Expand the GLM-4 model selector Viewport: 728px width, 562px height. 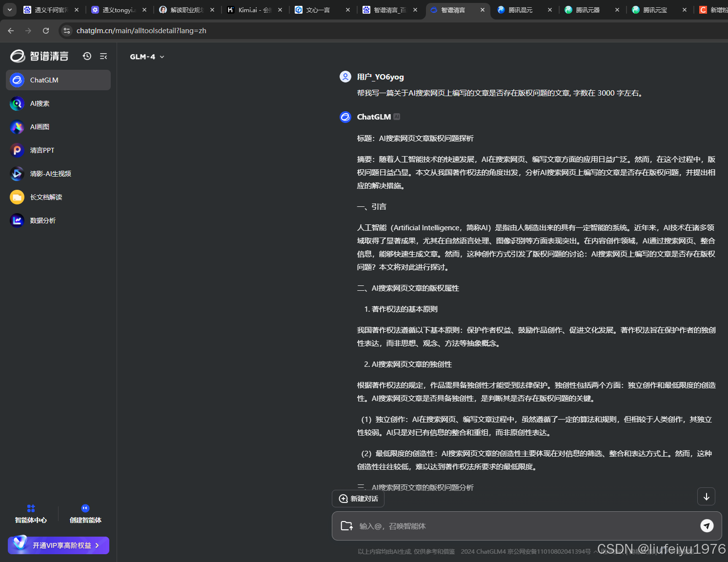147,57
